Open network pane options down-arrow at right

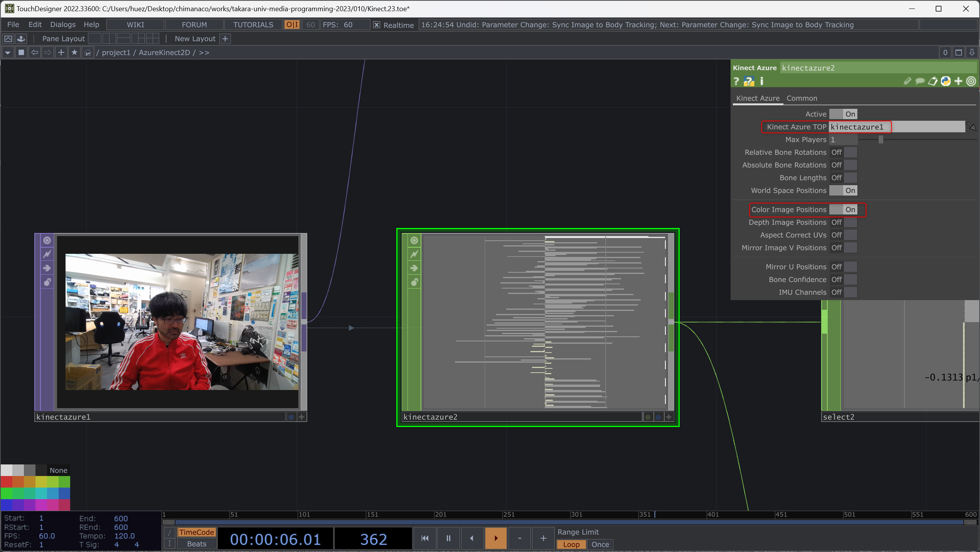(972, 52)
